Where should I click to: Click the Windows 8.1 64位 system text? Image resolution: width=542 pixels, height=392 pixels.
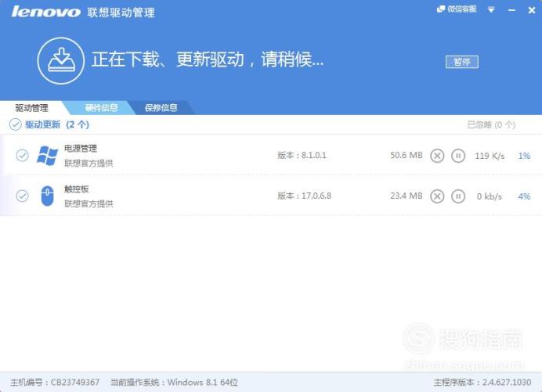[x=203, y=383]
